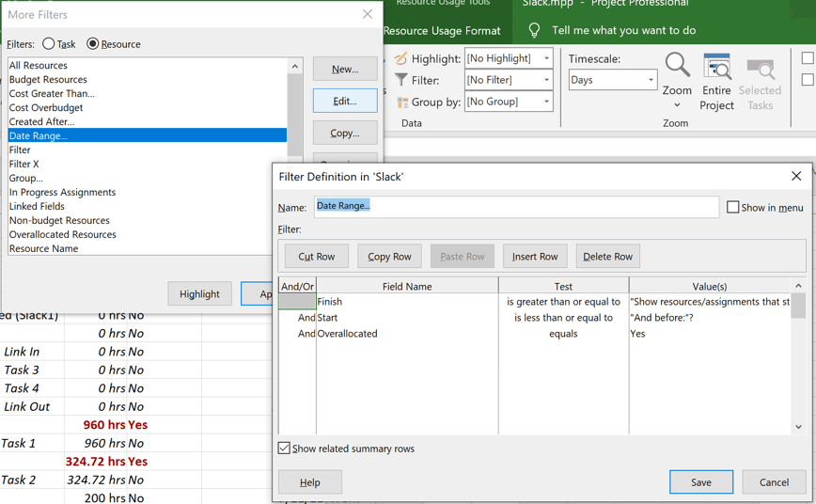The width and height of the screenshot is (816, 504).
Task: Click the Entire Project icon
Action: pos(716,66)
